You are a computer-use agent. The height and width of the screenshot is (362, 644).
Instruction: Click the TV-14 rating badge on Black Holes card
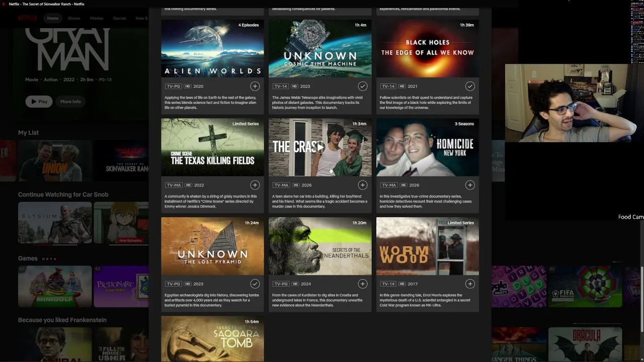pos(388,86)
